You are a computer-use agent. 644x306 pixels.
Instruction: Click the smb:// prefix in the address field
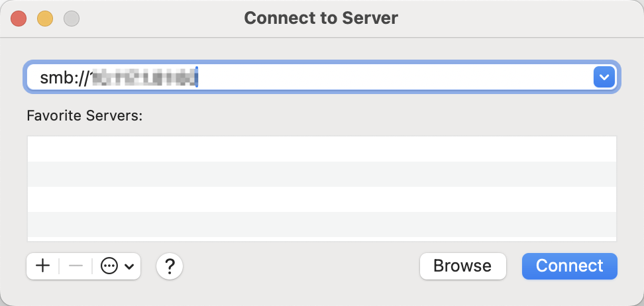tap(64, 78)
